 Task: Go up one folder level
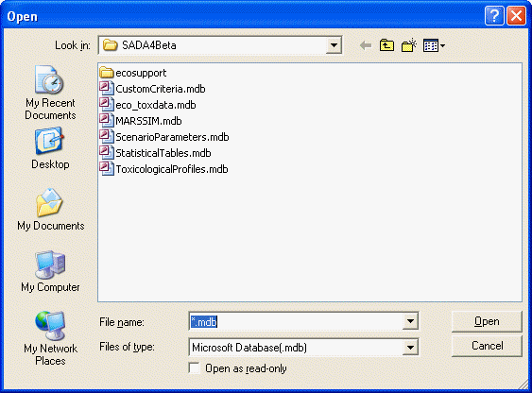(386, 45)
